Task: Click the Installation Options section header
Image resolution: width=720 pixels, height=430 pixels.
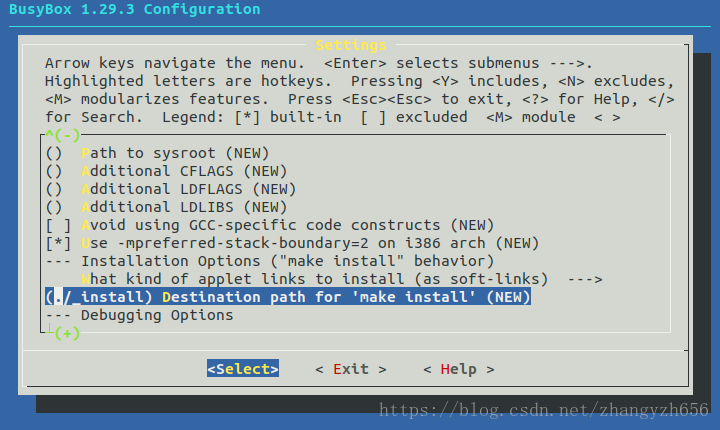Action: (x=270, y=261)
